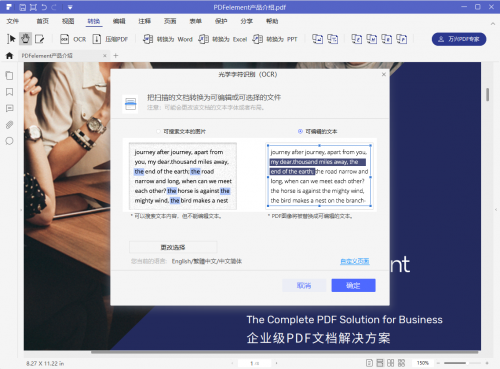
Task: Convert the document to PPT
Action: pos(275,39)
